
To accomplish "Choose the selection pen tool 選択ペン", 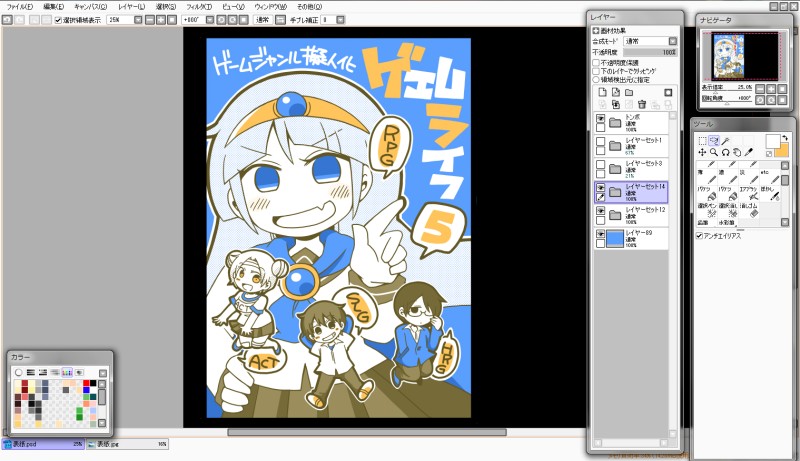I will tap(707, 210).
